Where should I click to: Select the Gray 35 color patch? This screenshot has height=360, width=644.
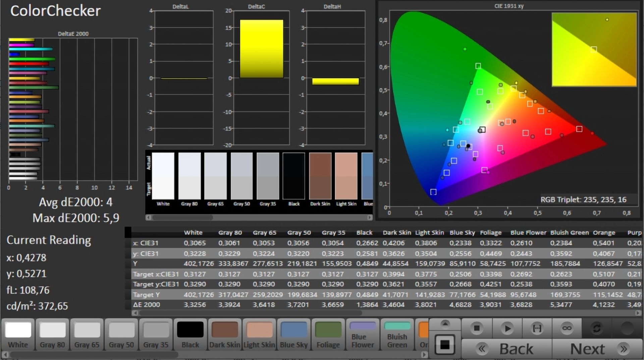(x=156, y=335)
